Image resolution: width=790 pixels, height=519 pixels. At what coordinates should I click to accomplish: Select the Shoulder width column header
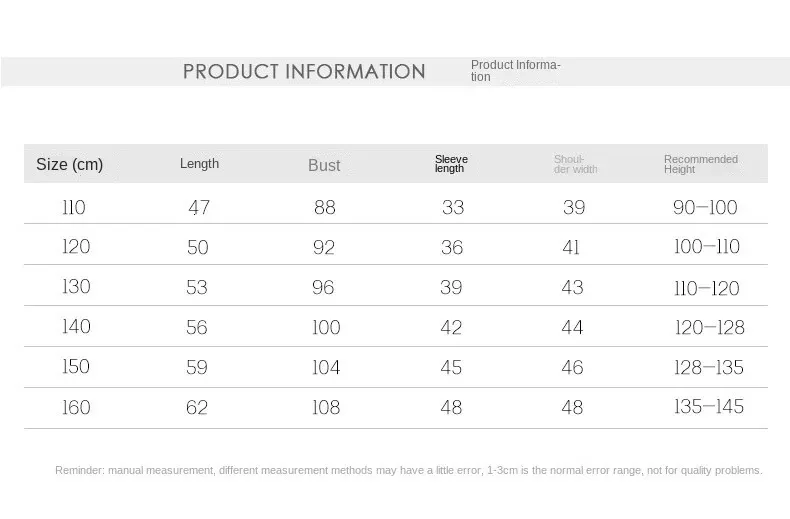click(575, 164)
